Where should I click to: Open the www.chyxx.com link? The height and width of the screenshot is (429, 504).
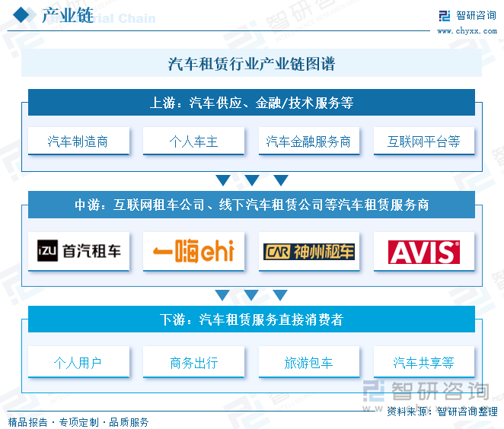coord(467,31)
